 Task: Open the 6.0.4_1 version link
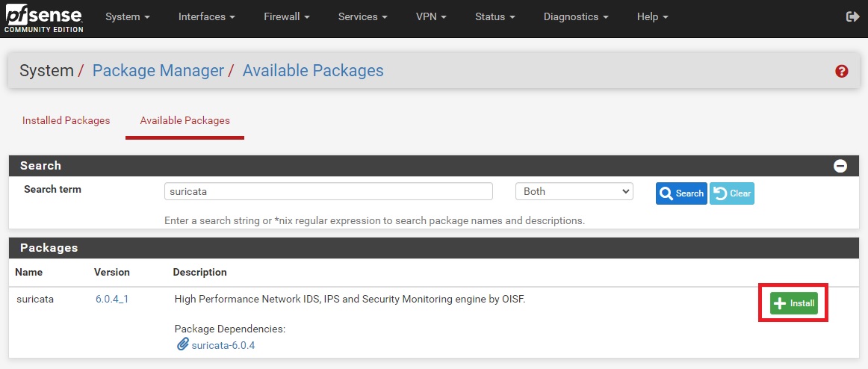coord(112,300)
